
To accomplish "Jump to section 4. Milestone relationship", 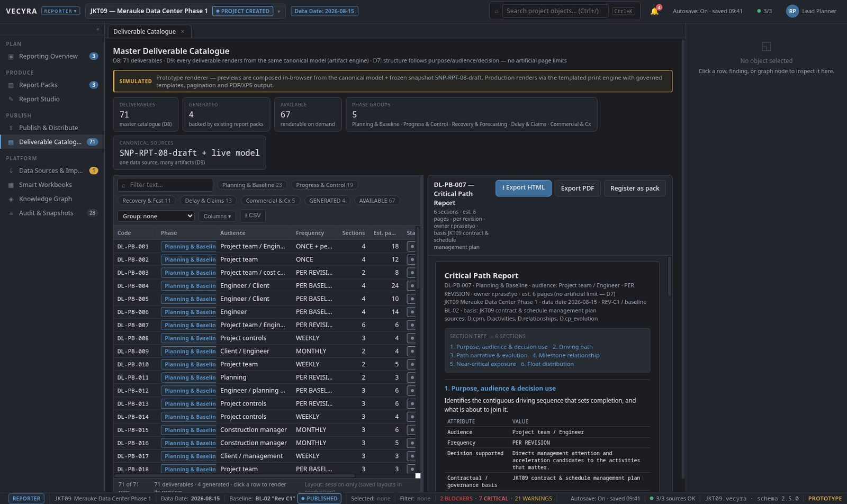I will pyautogui.click(x=566, y=355).
